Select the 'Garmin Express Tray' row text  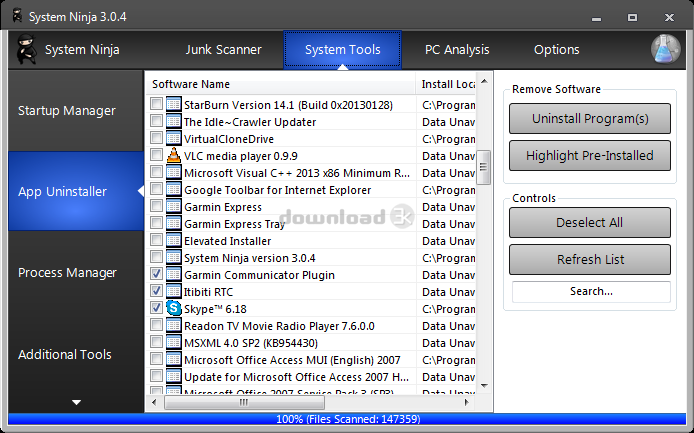click(234, 224)
